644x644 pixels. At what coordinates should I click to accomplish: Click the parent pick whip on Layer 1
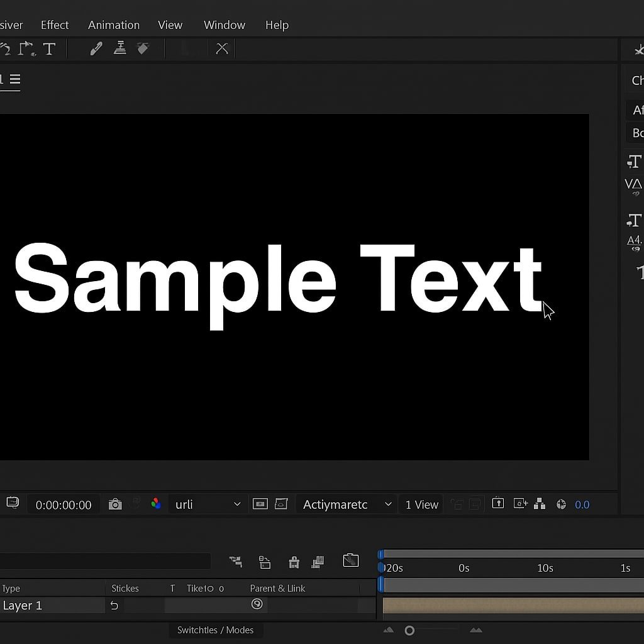(257, 604)
